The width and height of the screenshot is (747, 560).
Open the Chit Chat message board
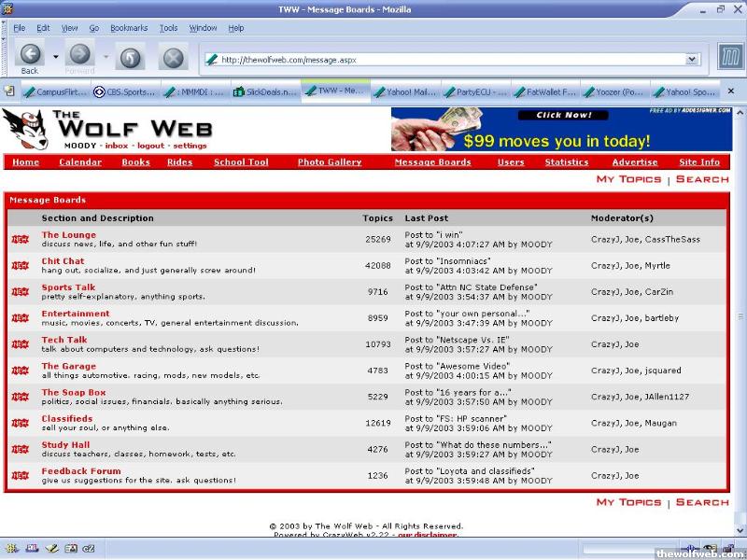tap(63, 261)
